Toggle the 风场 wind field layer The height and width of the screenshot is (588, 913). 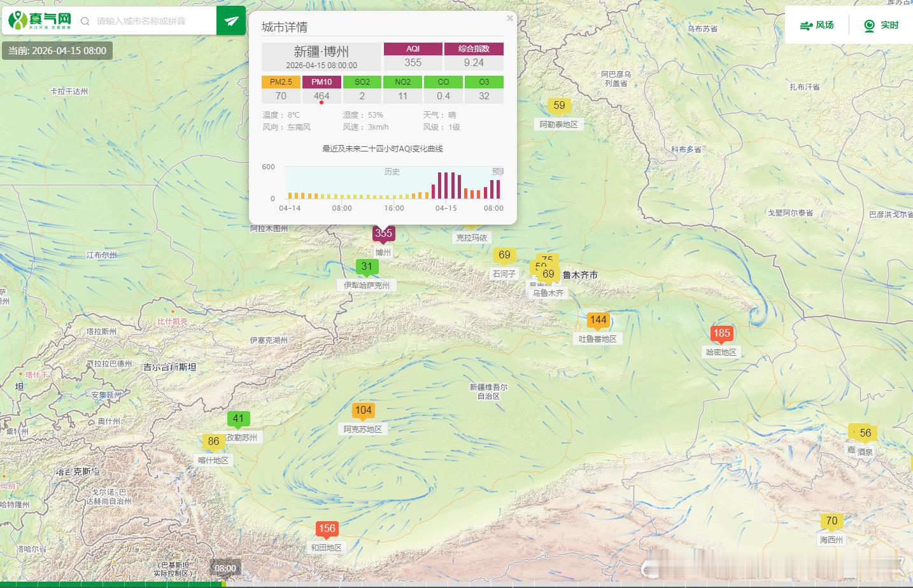[817, 25]
